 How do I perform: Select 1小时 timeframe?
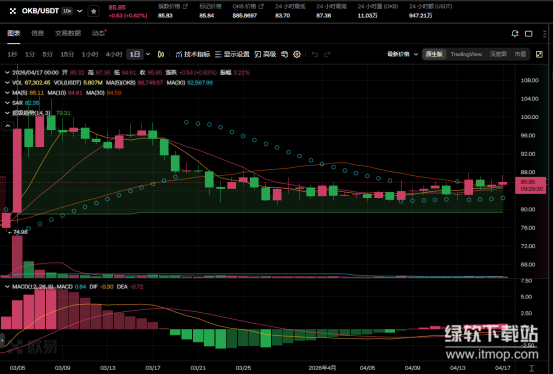[90, 54]
